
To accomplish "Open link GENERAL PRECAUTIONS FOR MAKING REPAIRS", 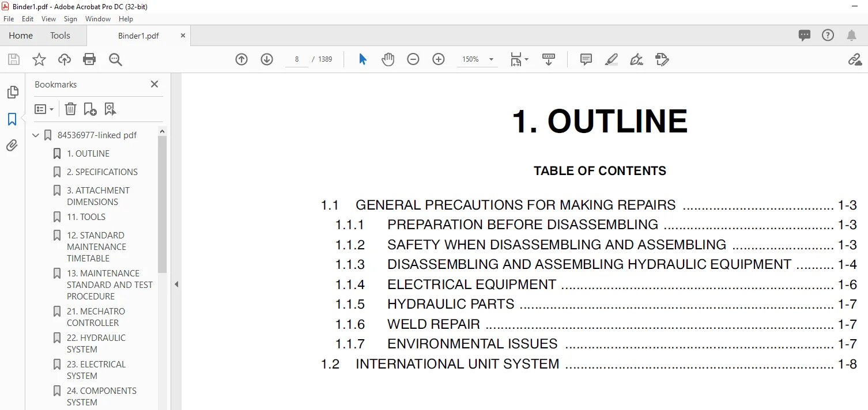I will click(x=515, y=205).
